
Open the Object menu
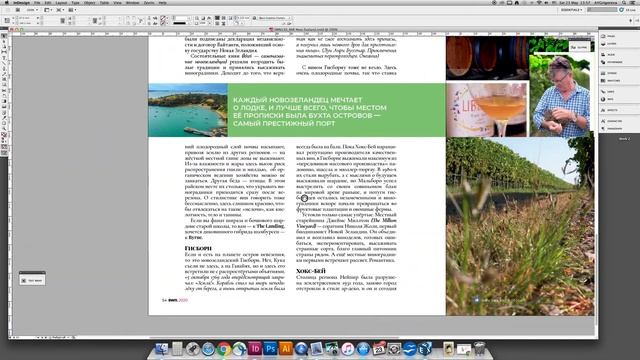point(89,2)
